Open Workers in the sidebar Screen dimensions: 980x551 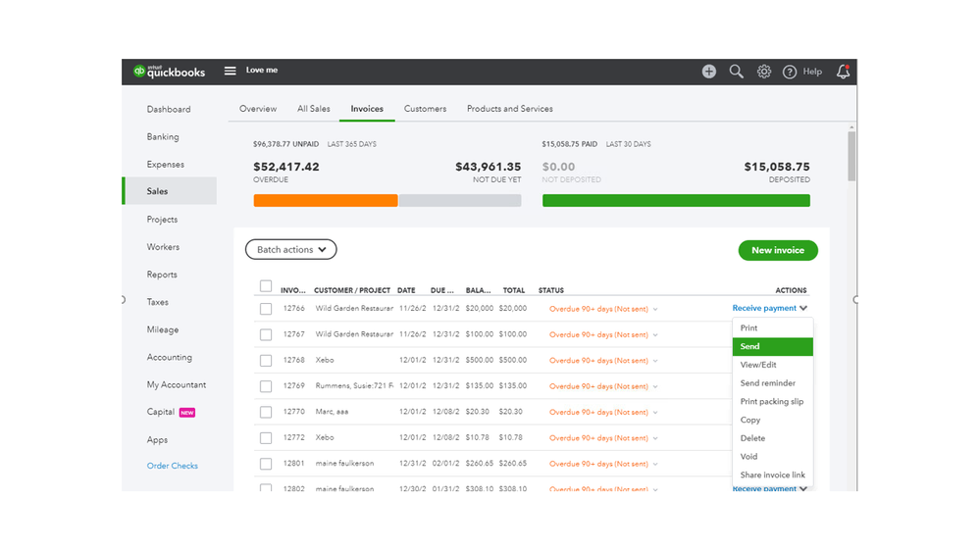[163, 247]
